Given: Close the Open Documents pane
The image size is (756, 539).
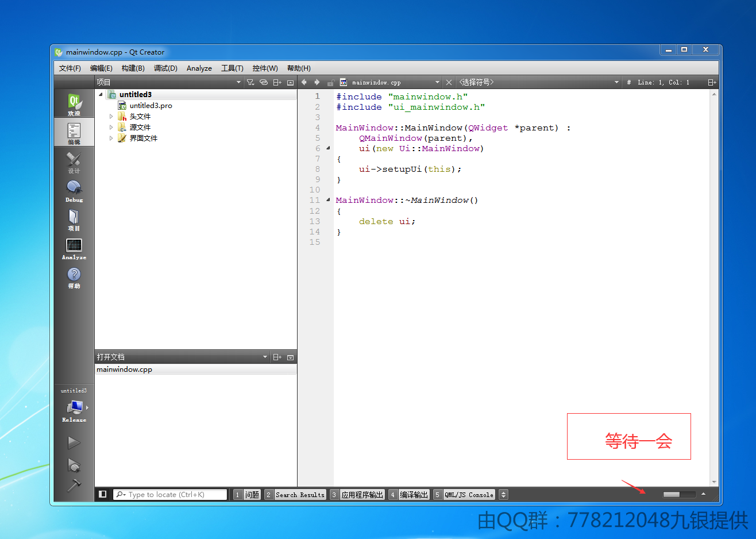Looking at the screenshot, I should [x=290, y=357].
